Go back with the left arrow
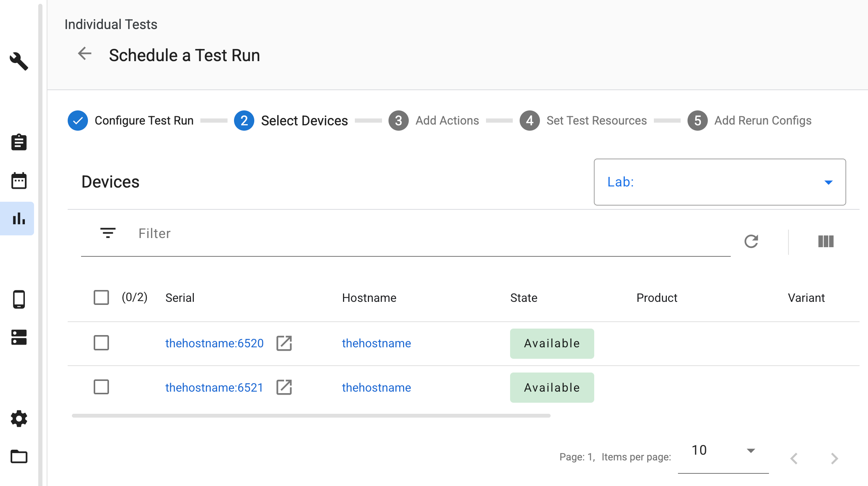868x486 pixels. pos(85,53)
